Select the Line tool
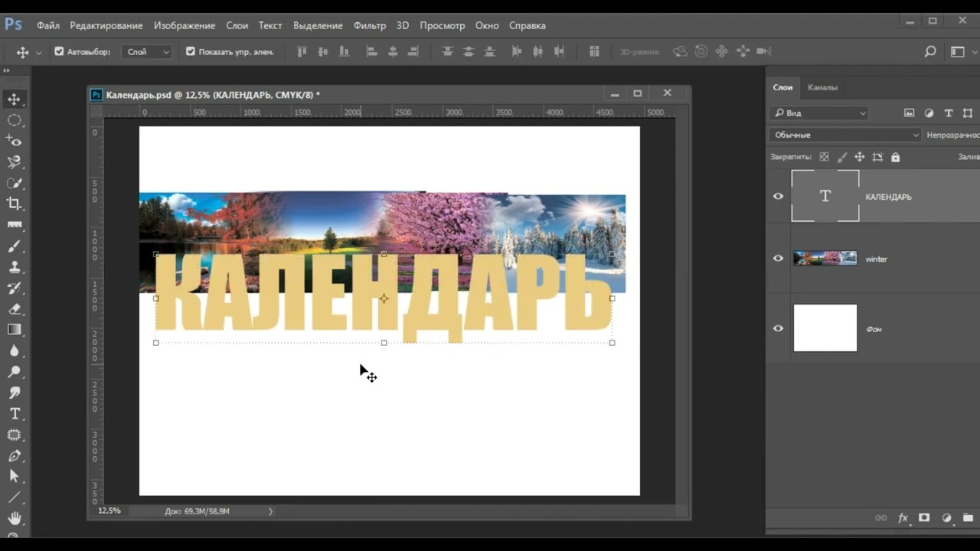 (x=15, y=497)
